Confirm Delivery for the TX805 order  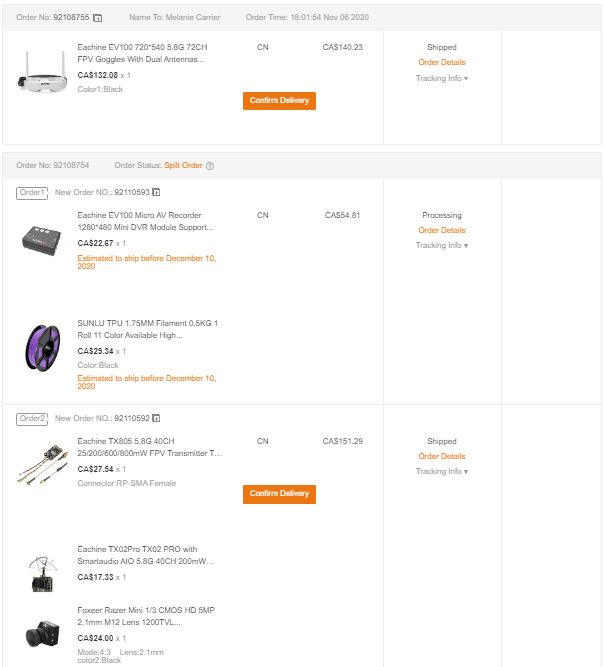click(x=279, y=494)
